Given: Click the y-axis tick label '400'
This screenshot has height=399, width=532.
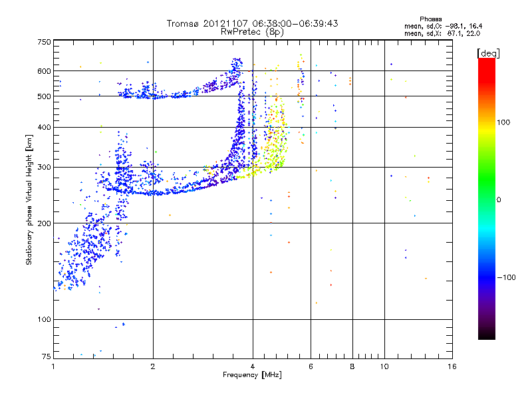Looking at the screenshot, I should click(44, 127).
